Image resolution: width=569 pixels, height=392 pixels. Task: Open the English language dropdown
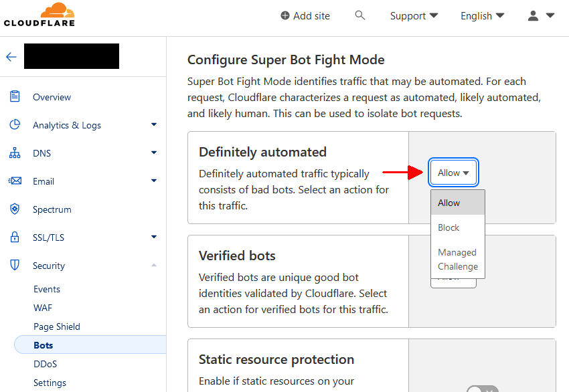coord(482,16)
